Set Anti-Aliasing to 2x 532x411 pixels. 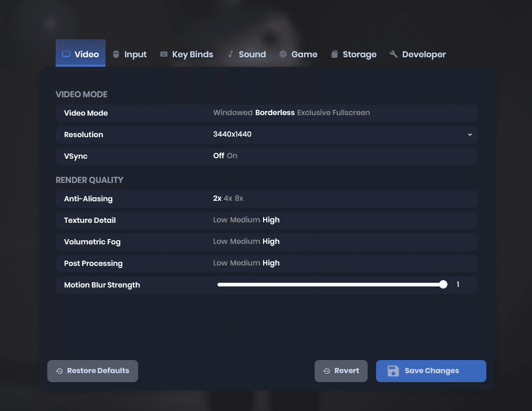point(217,198)
